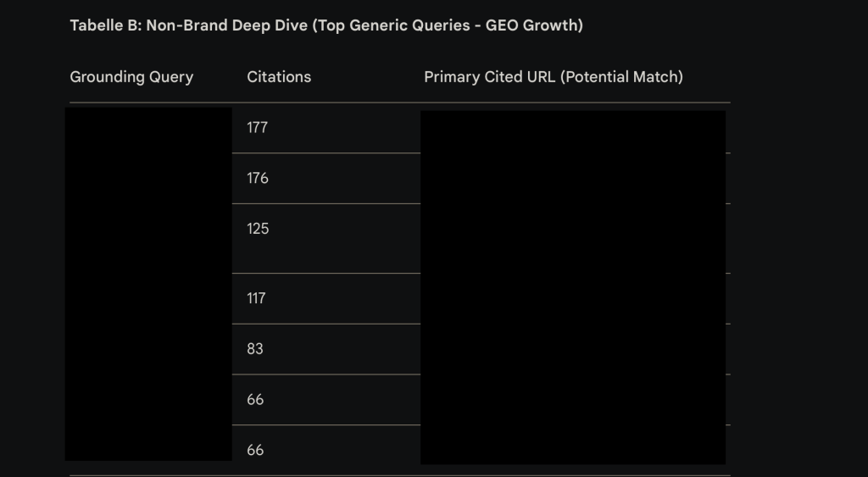Click the redacted Grounding Query cell in the 176 row
The width and height of the screenshot is (868, 477).
148,179
